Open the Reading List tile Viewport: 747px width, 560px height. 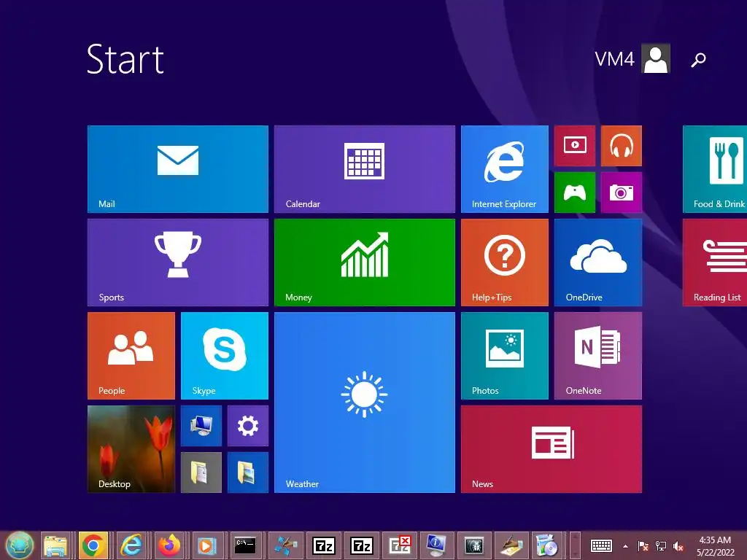[x=715, y=262]
